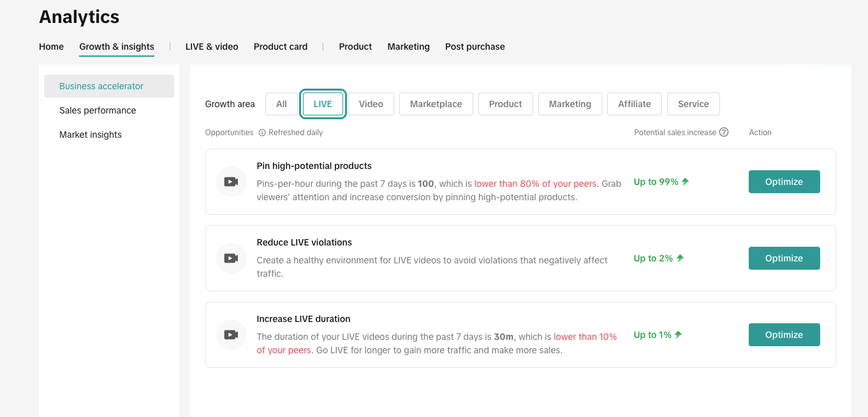Select the All growth area filter
868x417 pixels.
(x=281, y=104)
